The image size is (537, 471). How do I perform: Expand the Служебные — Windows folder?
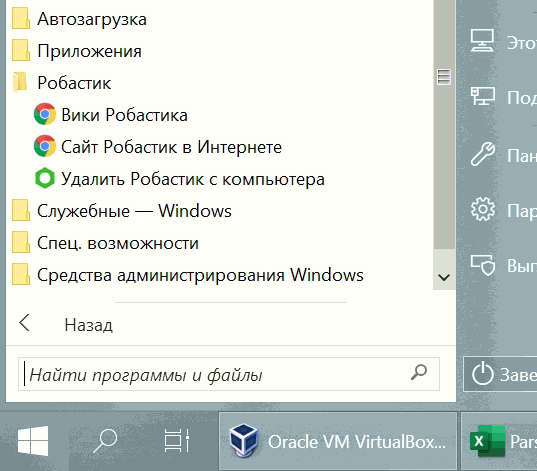tap(122, 211)
